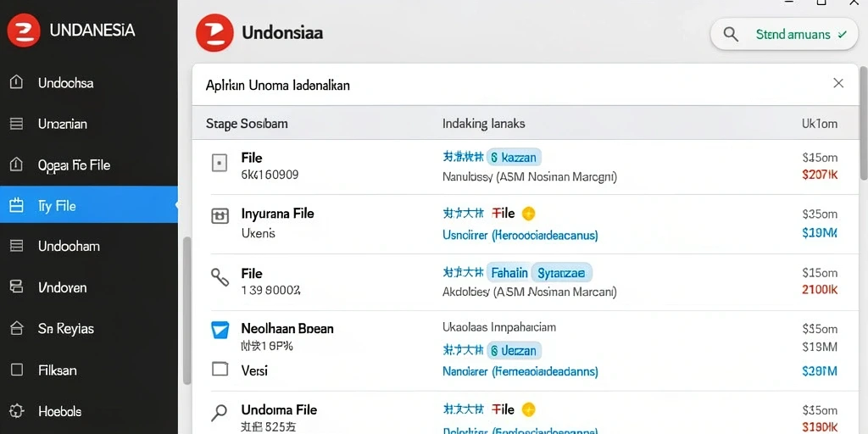868x434 pixels.
Task: Click the main panel vertical scrollbar
Action: [864, 123]
